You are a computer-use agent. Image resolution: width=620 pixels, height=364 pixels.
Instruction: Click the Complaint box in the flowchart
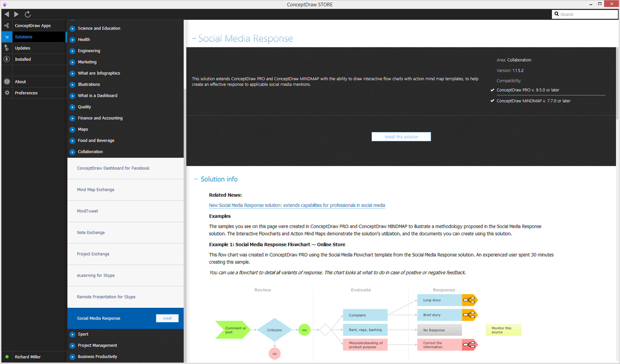365,315
